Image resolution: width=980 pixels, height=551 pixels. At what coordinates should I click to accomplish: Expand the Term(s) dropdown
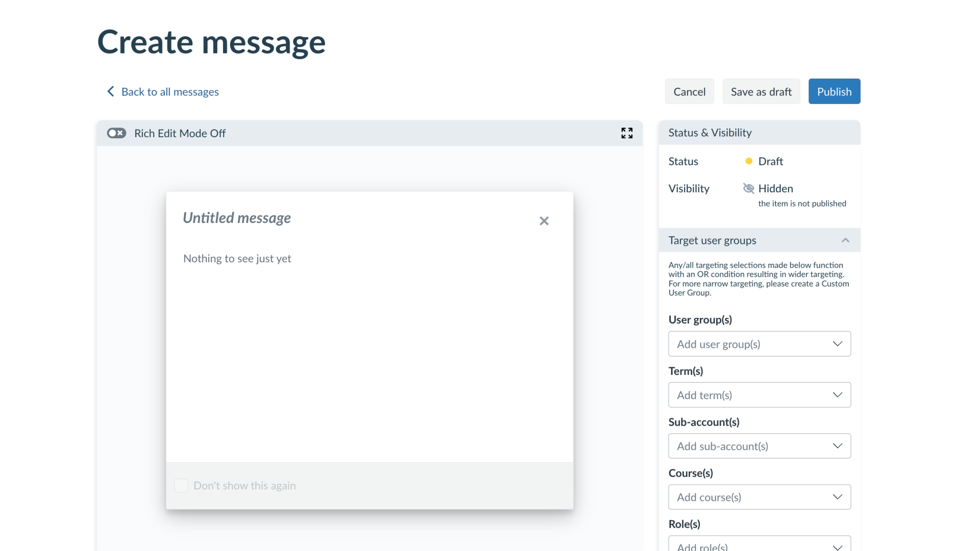(x=760, y=395)
